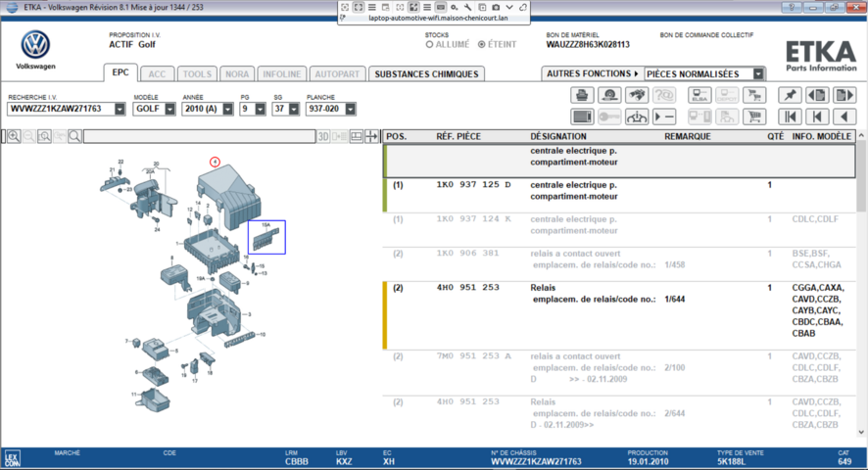
Task: Select the ALLUMÉ stock radio button
Action: (429, 45)
